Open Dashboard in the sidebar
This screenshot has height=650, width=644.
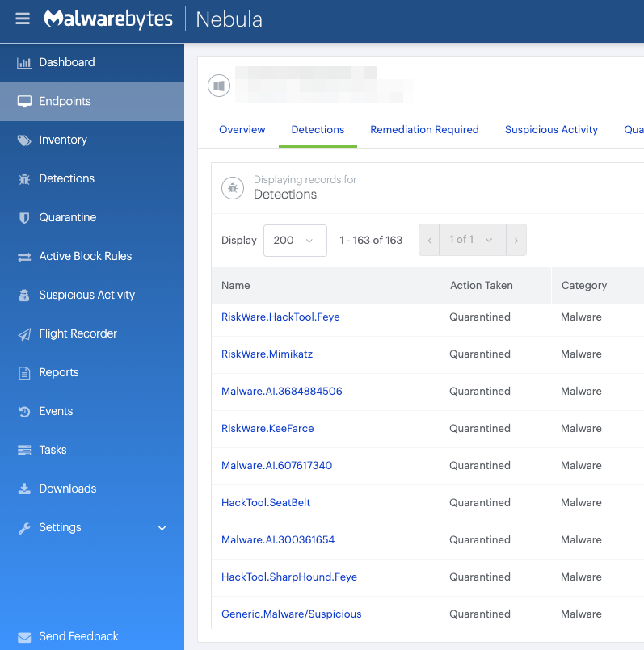(92, 63)
